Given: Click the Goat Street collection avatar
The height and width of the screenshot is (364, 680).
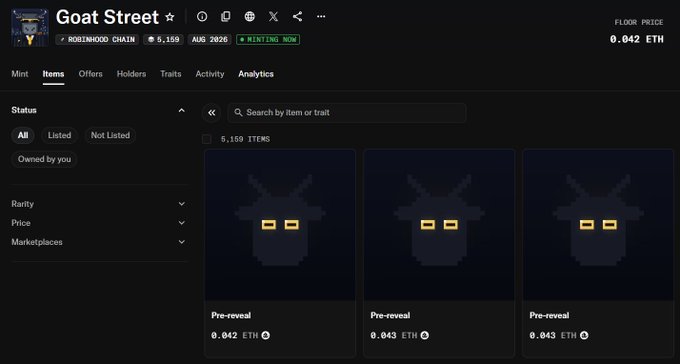Looking at the screenshot, I should pos(29,27).
